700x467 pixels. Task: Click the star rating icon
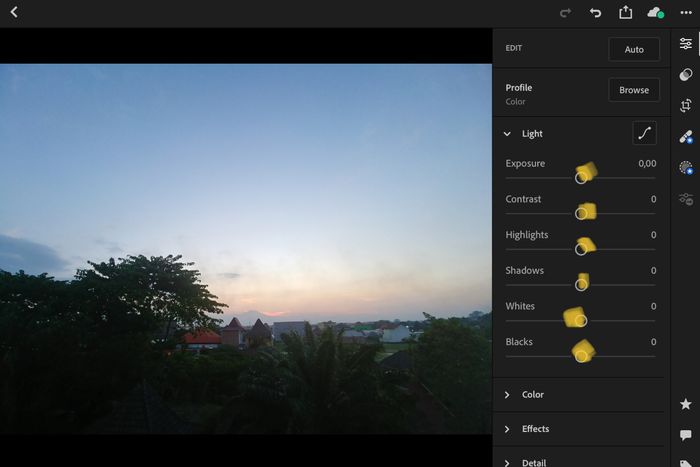click(x=686, y=404)
